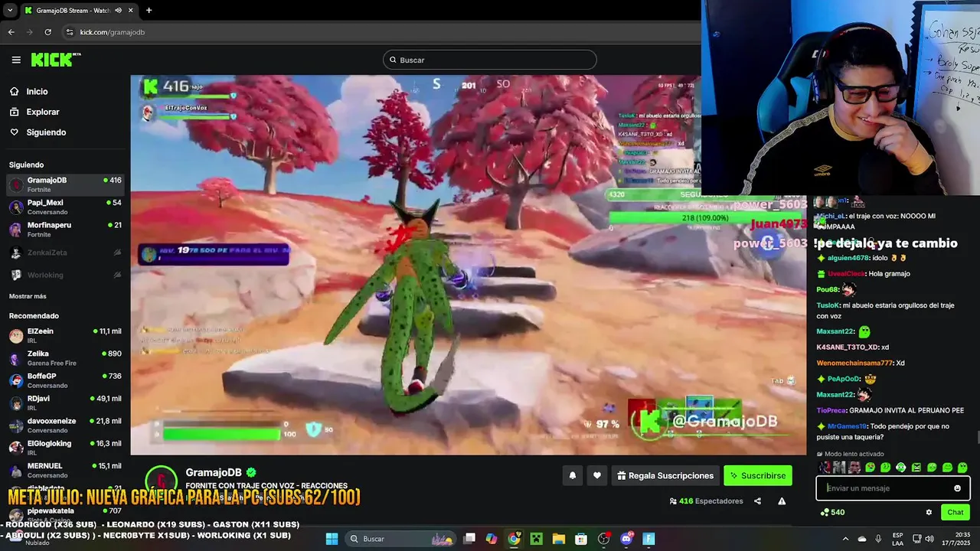Click username MrGames19 in chat

point(847,426)
